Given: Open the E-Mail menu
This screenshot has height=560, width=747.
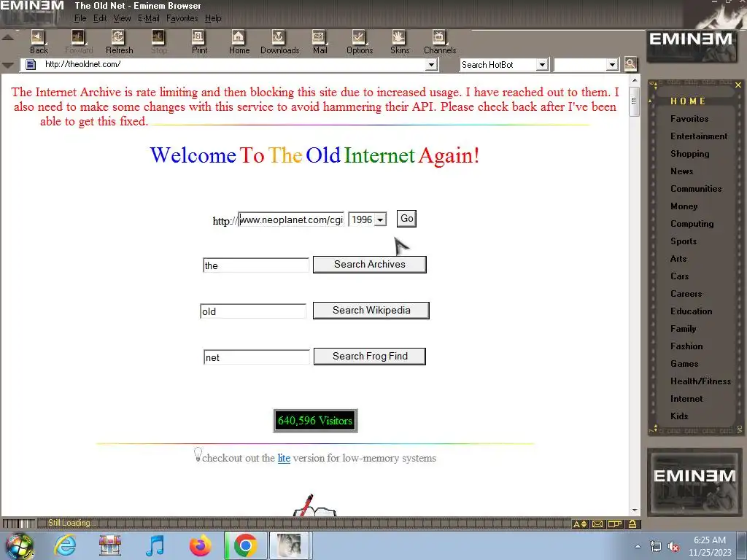Looking at the screenshot, I should (149, 18).
